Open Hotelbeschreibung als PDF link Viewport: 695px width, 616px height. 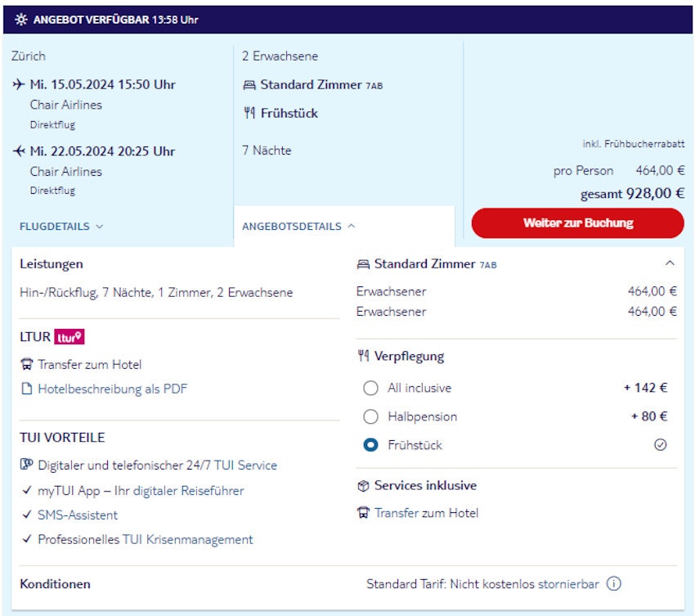[x=112, y=389]
